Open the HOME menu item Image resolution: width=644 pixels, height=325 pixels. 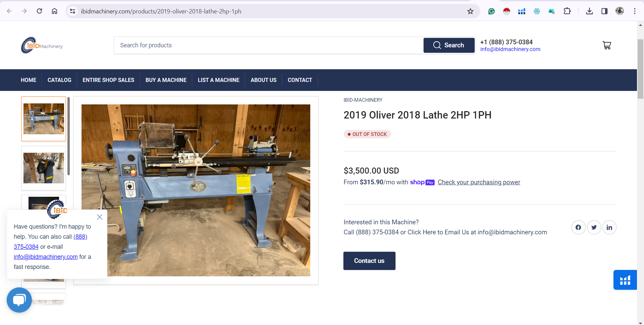pos(29,80)
